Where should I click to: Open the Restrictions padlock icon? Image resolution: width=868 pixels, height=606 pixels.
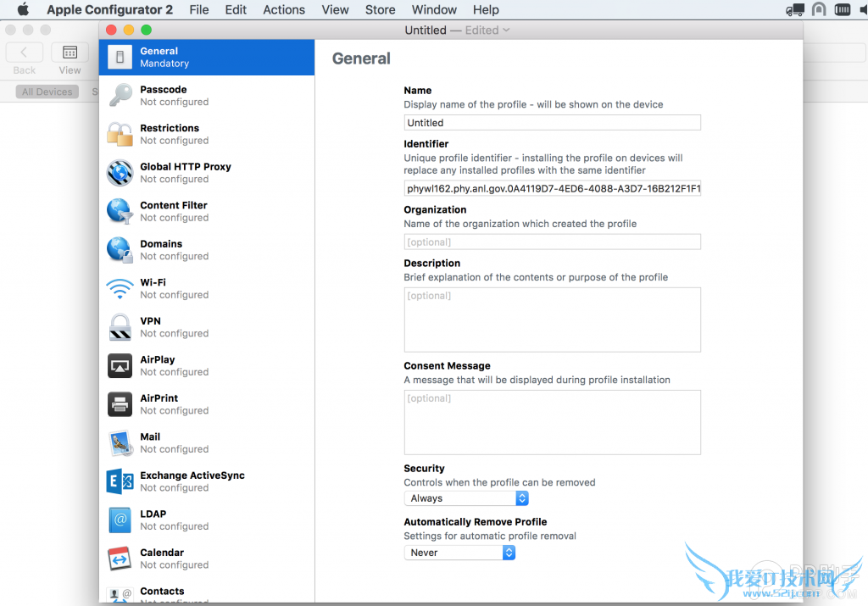(120, 134)
